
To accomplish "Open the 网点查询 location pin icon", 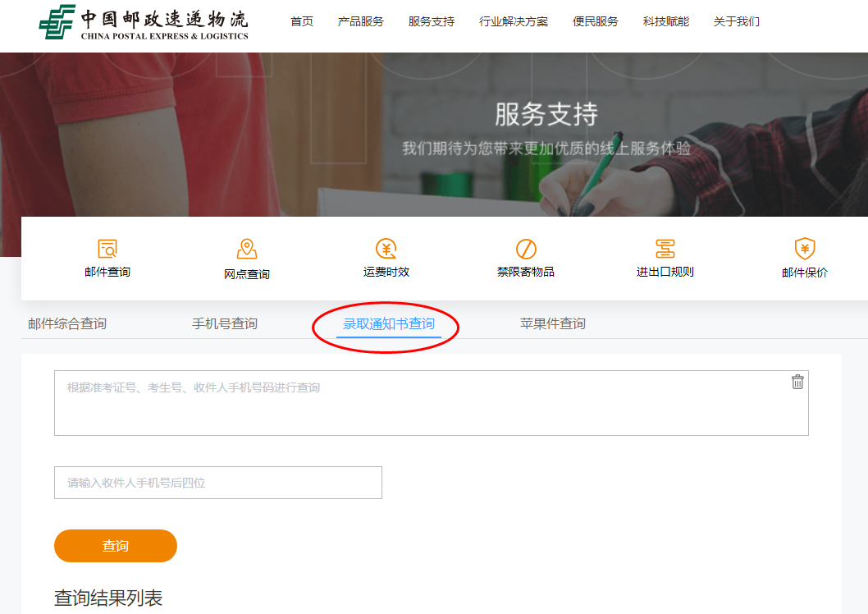I will pyautogui.click(x=247, y=249).
